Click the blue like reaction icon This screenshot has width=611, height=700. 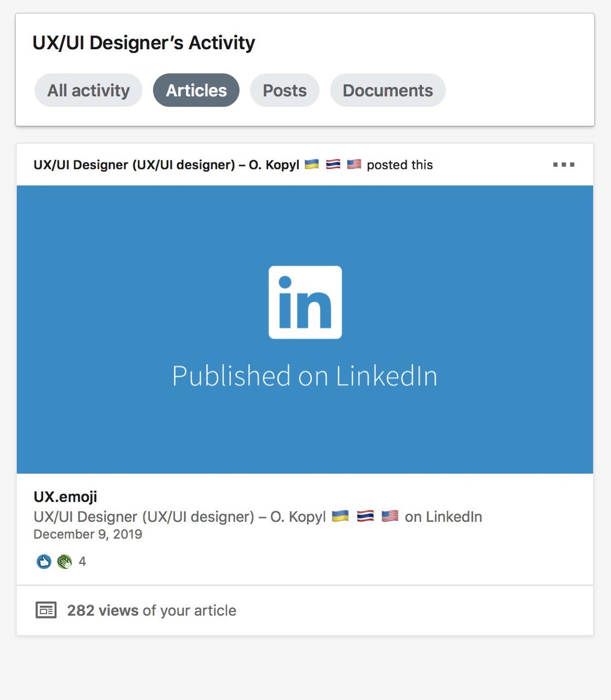point(44,562)
